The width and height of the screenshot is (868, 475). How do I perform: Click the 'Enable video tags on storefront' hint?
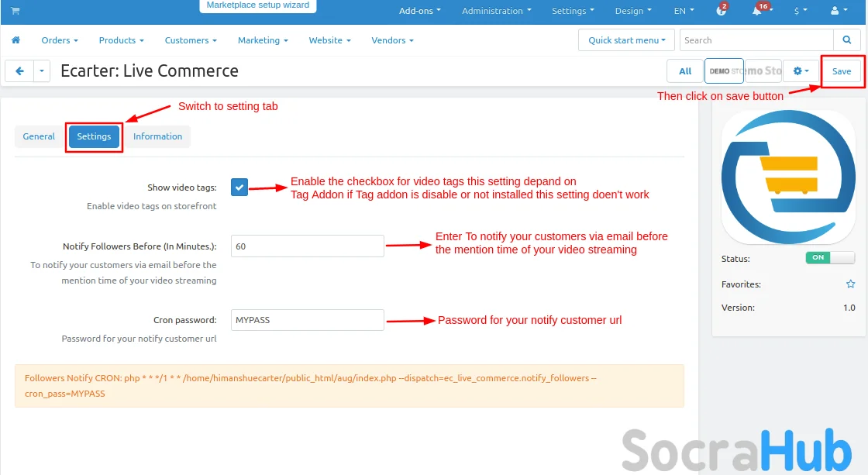[x=152, y=206]
